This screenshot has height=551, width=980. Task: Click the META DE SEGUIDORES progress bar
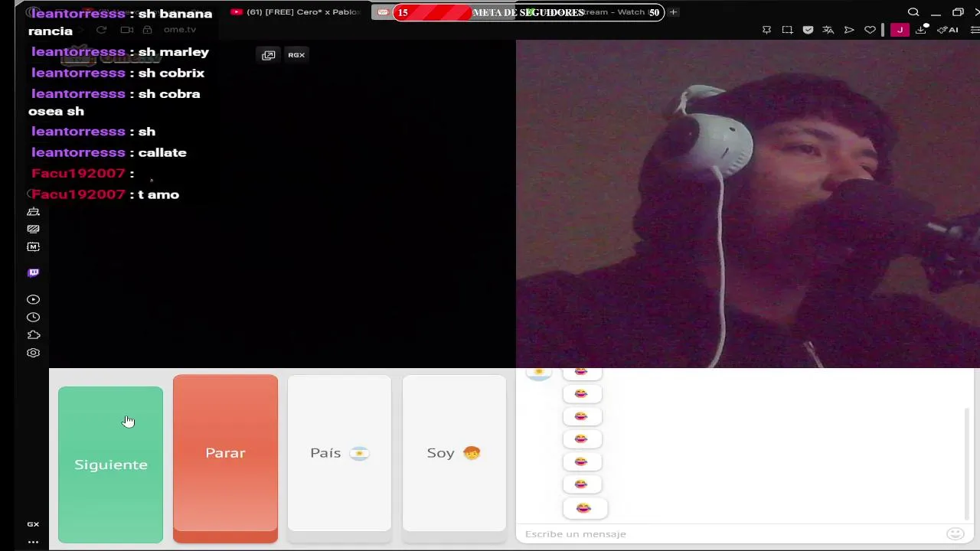528,12
